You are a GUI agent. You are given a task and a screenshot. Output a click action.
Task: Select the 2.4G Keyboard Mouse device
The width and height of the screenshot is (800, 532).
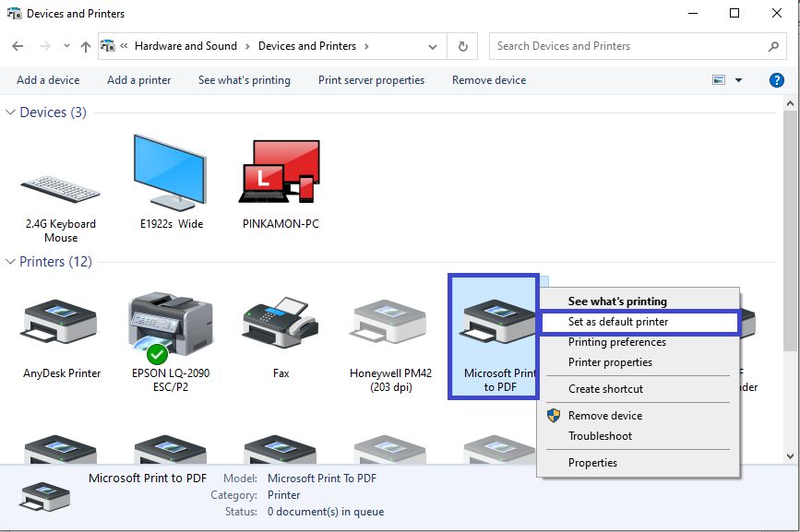click(x=61, y=184)
